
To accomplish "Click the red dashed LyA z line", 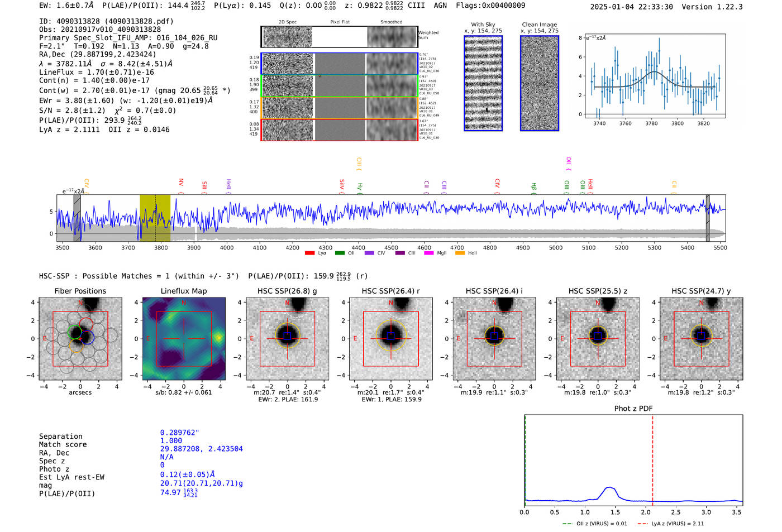I will [x=652, y=460].
